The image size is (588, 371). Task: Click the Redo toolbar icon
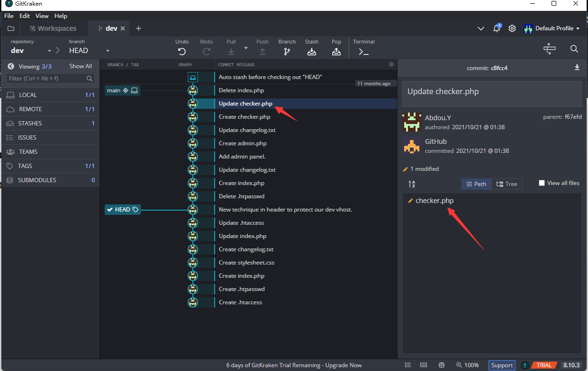point(207,52)
